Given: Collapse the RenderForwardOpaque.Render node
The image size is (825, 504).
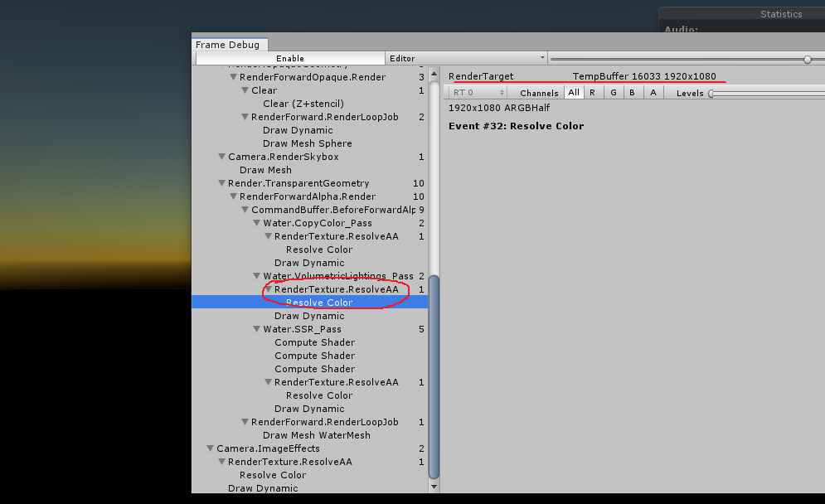Looking at the screenshot, I should point(234,76).
